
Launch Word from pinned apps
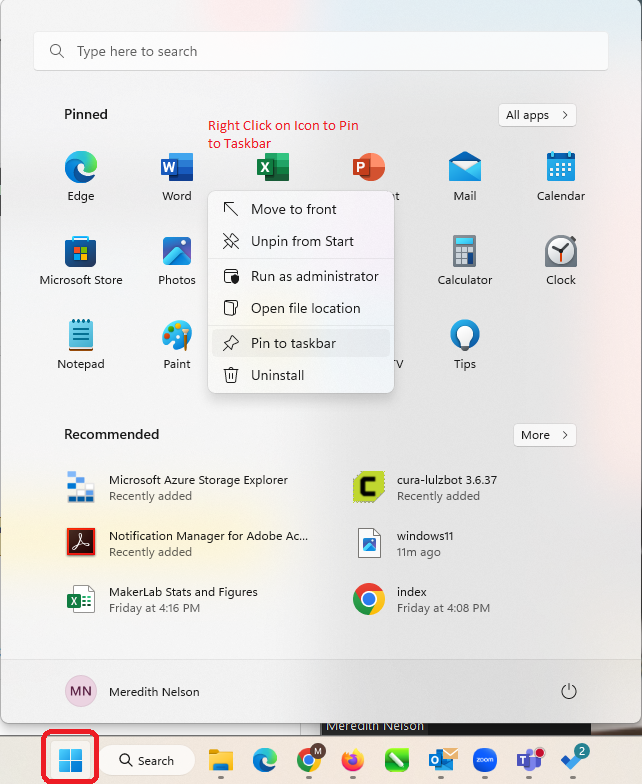point(176,176)
